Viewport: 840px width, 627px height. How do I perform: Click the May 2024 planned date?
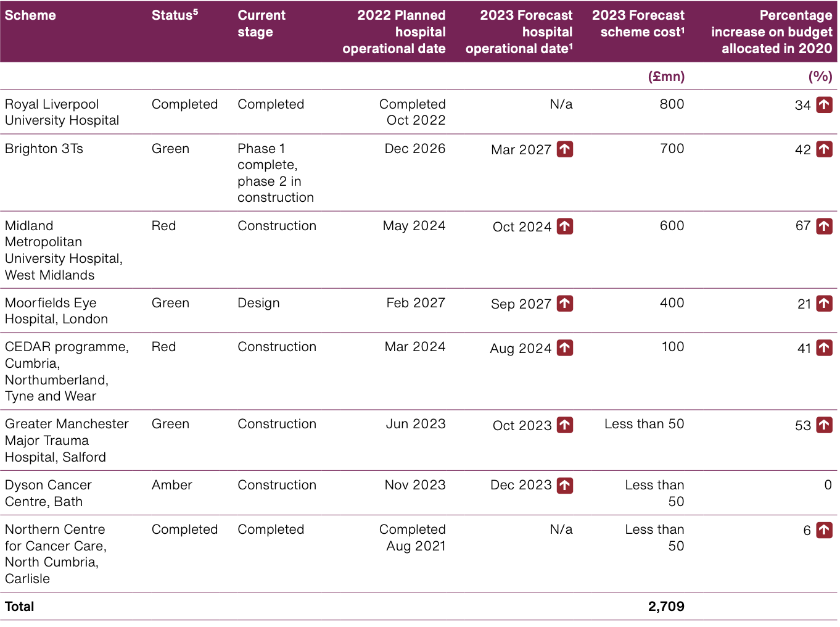414,226
